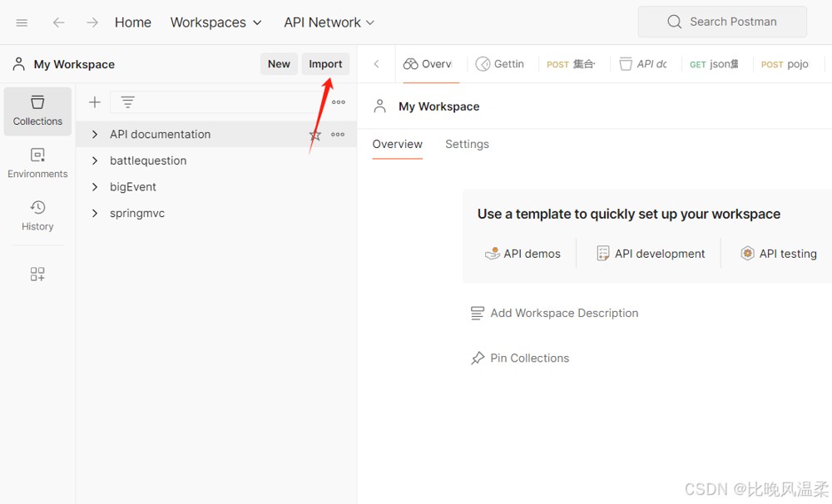The width and height of the screenshot is (832, 504).
Task: Focus the collections filter input
Action: tap(217, 101)
